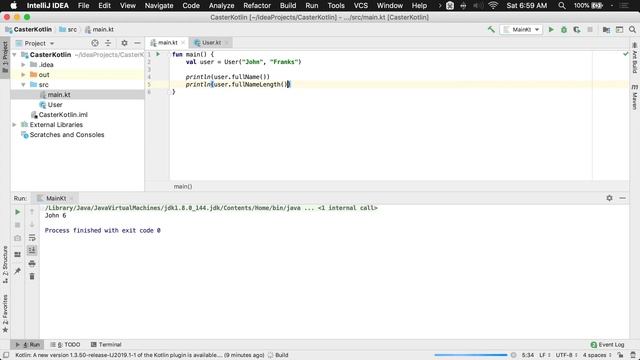640x360 pixels.
Task: Toggle the 2: Structure tool window stripe
Action: (x=5, y=264)
